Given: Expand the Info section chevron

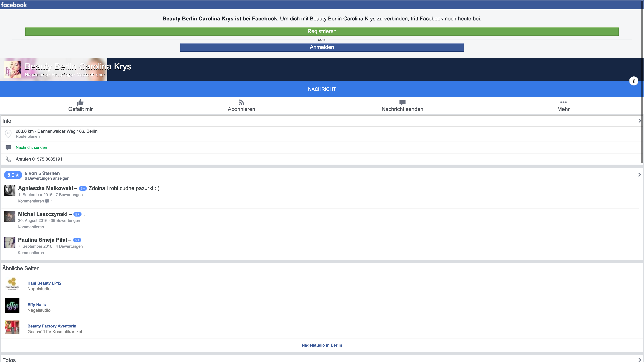Looking at the screenshot, I should click(639, 121).
